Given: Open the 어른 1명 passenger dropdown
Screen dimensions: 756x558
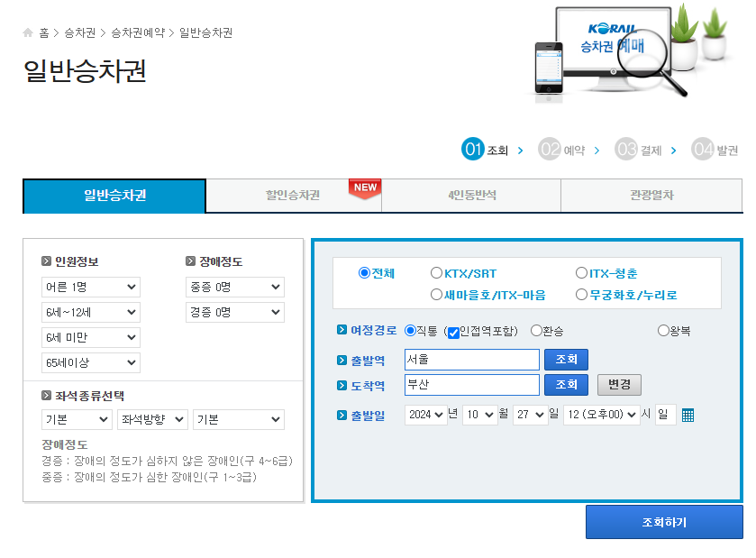Looking at the screenshot, I should [x=90, y=286].
